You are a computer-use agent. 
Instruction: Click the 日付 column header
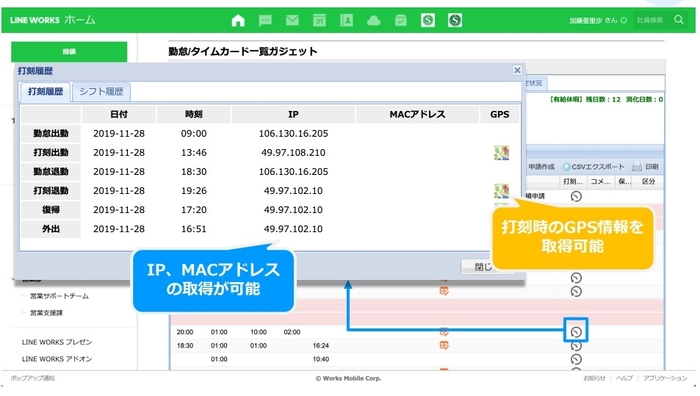tap(119, 114)
